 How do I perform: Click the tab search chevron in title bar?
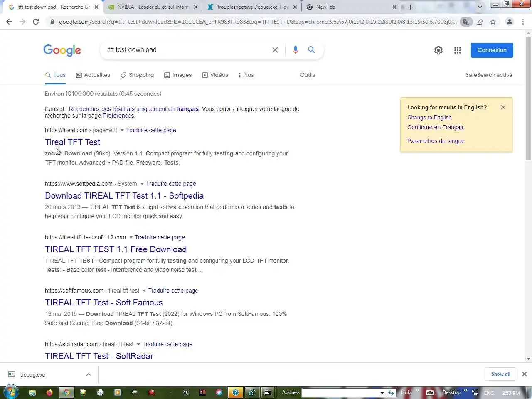[480, 7]
